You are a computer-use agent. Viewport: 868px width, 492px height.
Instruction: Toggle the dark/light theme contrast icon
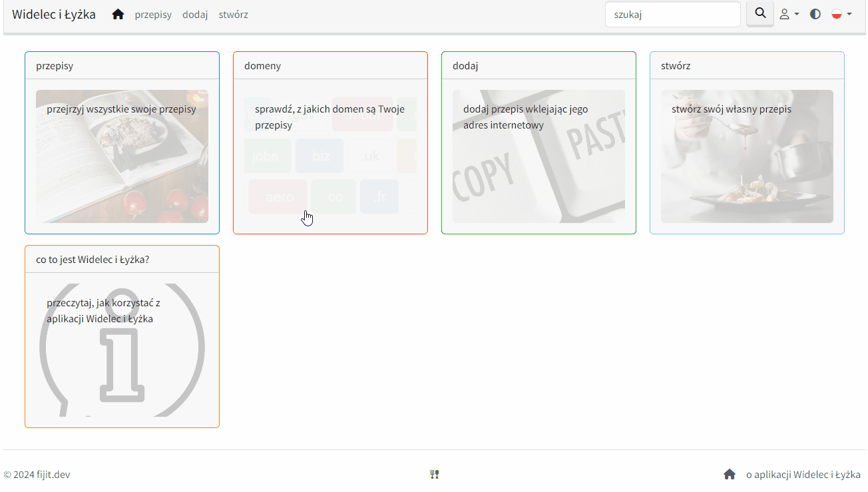(815, 14)
